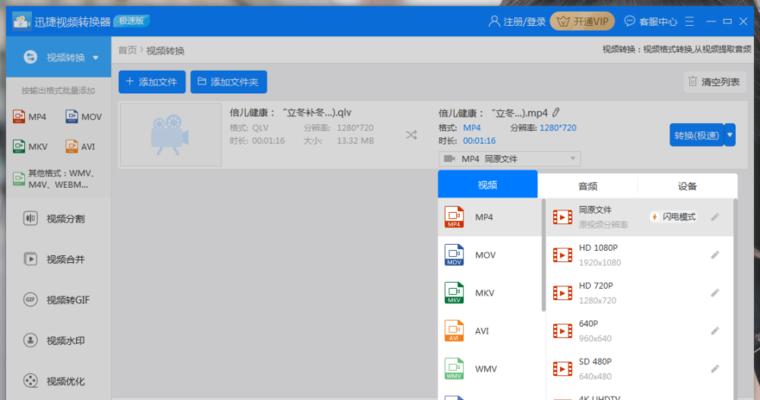760x400 pixels.
Task: Click 清空列表 to clear the list
Action: point(714,82)
